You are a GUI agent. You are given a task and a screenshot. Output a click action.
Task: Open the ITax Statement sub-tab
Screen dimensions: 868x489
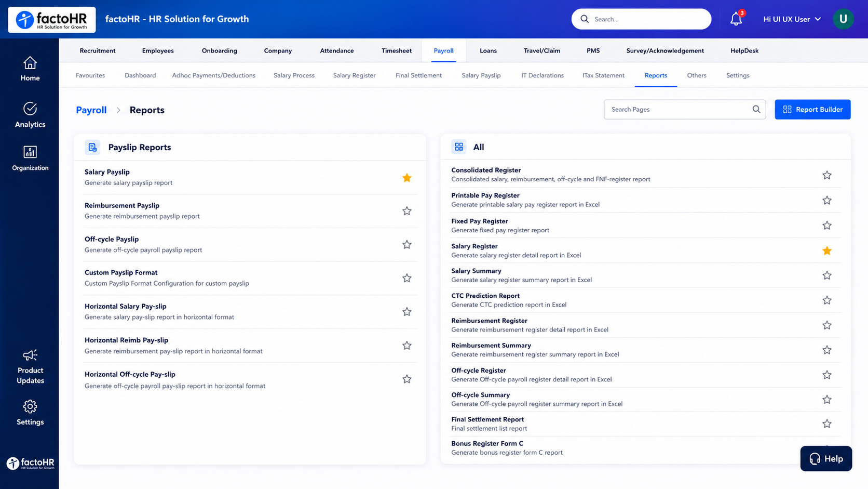click(603, 75)
